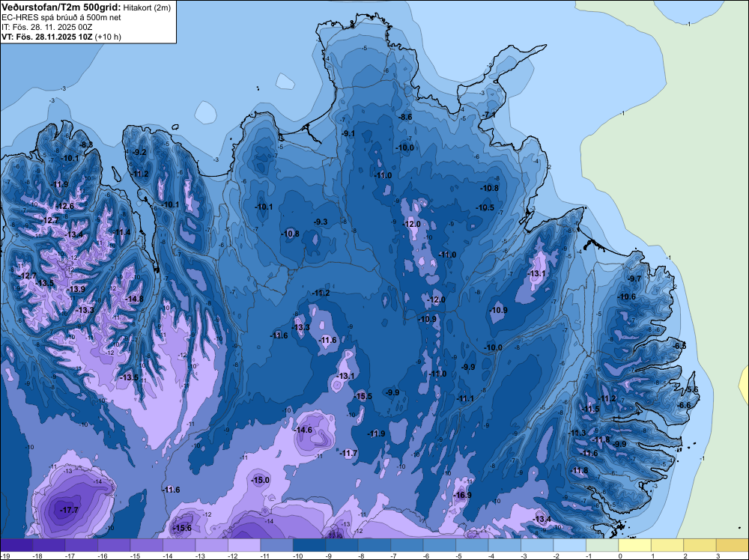Click the -7.1 temperature label on the map
749x560 pixels.
(488, 115)
